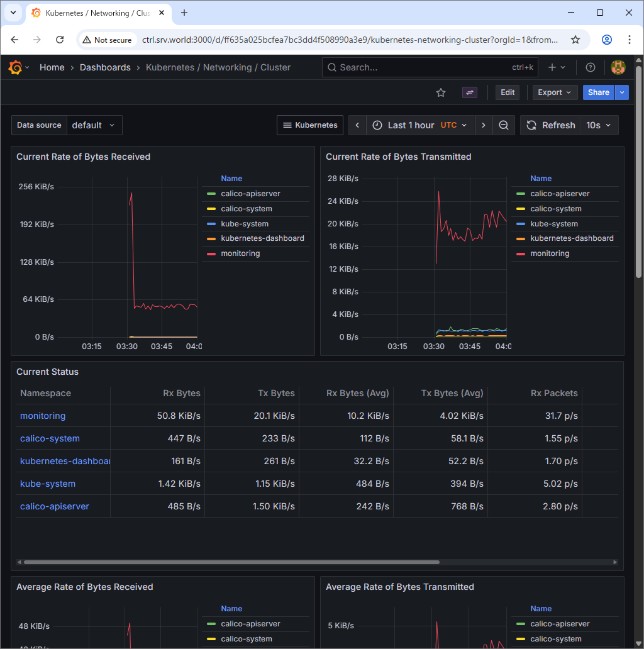Viewport: 644px width, 649px height.
Task: Open the Kubernetes dashboard links menu
Action: (310, 125)
